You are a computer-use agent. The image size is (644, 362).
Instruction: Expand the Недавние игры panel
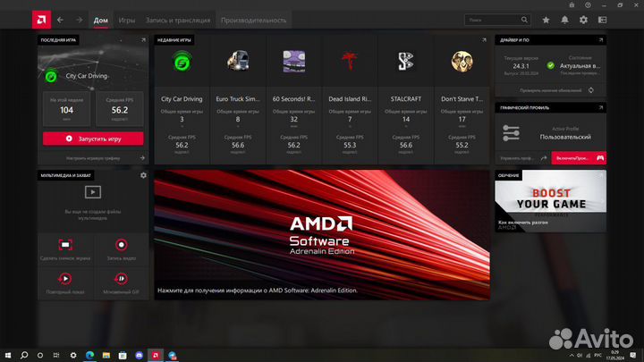pos(484,40)
